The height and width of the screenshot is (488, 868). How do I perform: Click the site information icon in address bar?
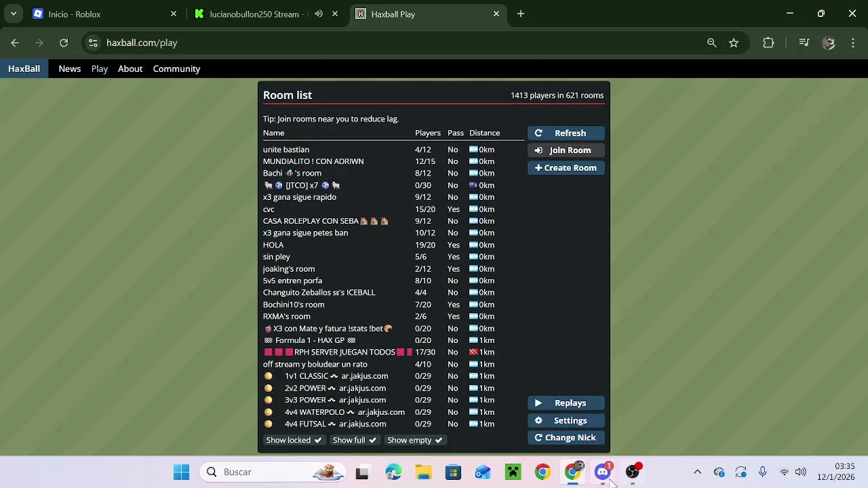(x=94, y=43)
